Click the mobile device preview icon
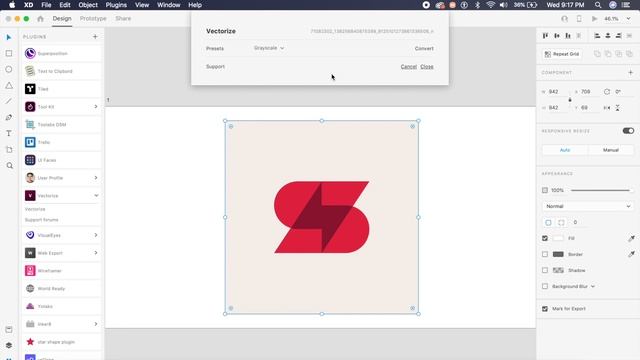Screen dimensions: 640x360 point(579,19)
